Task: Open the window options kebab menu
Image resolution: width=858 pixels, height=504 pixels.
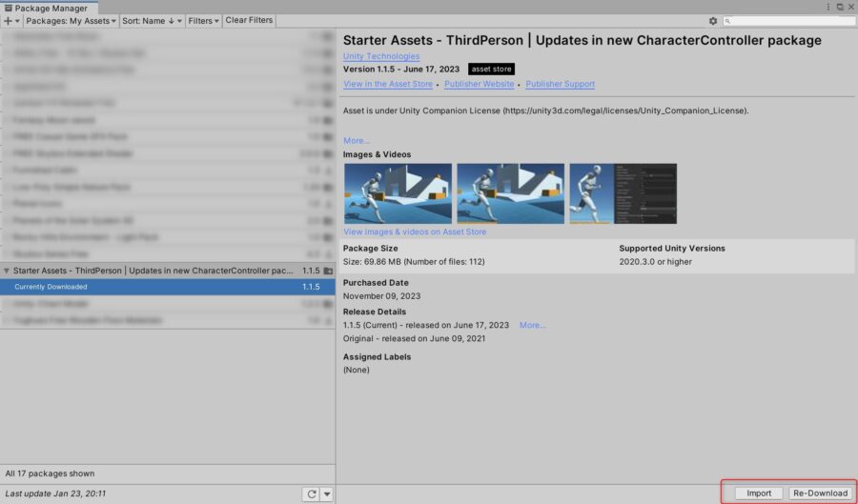Action: (827, 7)
